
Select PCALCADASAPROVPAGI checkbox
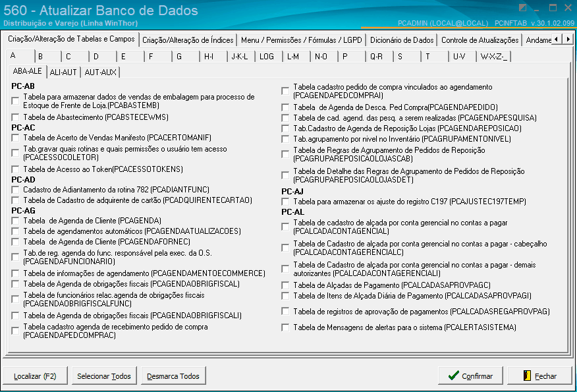285,296
